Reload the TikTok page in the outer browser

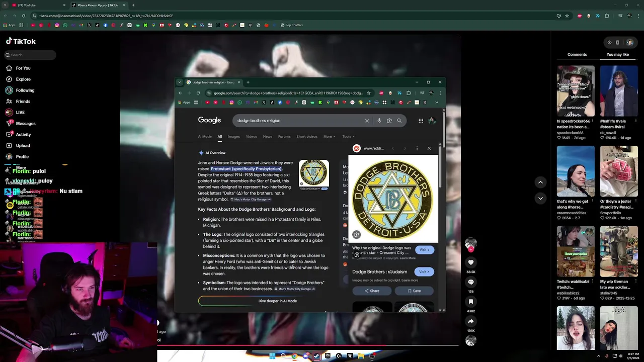click(23, 16)
